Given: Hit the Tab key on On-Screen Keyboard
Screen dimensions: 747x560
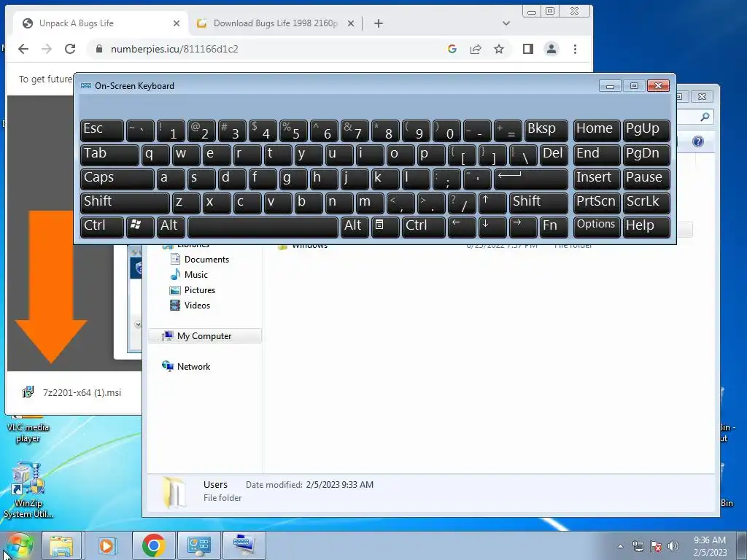Looking at the screenshot, I should click(x=109, y=155).
